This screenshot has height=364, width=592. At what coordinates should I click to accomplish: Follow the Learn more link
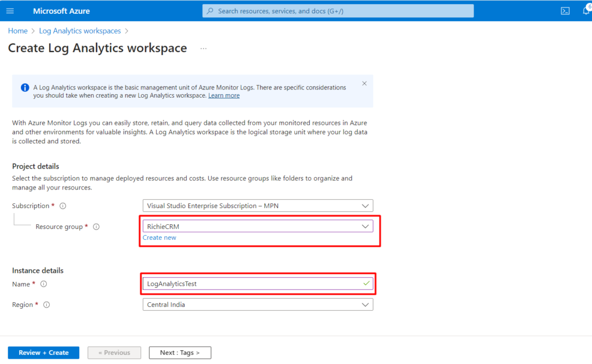224,95
